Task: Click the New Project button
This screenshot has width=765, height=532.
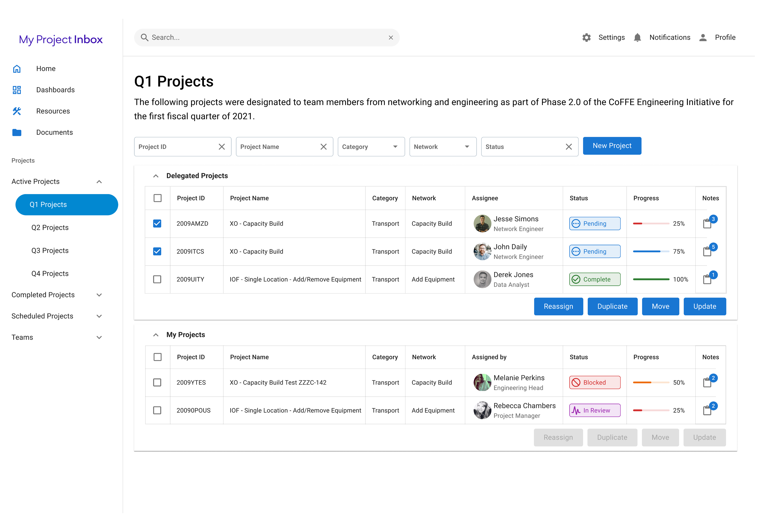Action: [x=612, y=146]
